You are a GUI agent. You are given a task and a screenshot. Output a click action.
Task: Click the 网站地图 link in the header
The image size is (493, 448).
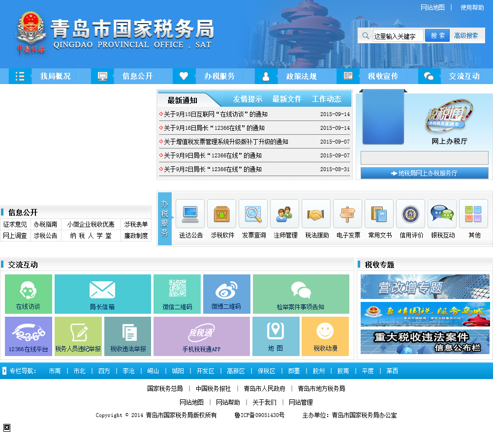point(432,7)
